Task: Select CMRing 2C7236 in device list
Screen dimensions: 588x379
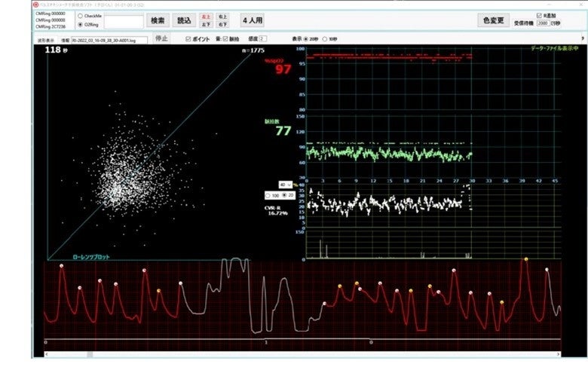Action: click(51, 26)
